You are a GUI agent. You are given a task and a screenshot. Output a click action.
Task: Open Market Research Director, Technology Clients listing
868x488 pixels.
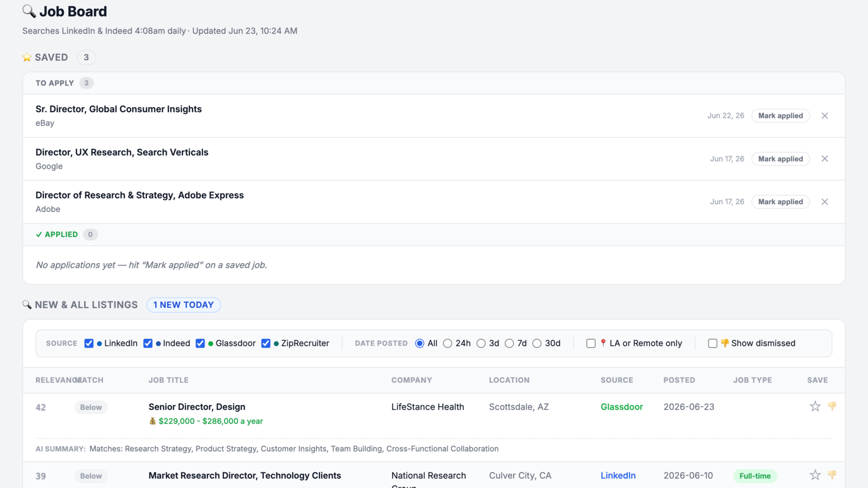[245, 476]
